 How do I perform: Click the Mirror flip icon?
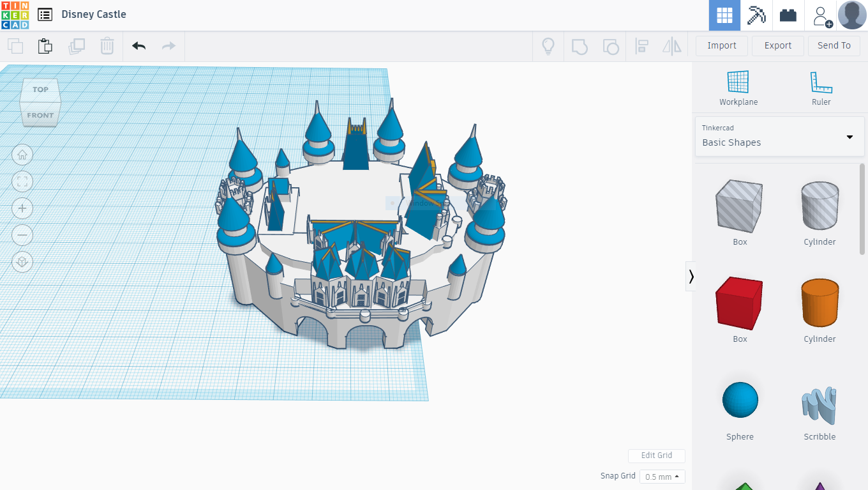(x=672, y=46)
